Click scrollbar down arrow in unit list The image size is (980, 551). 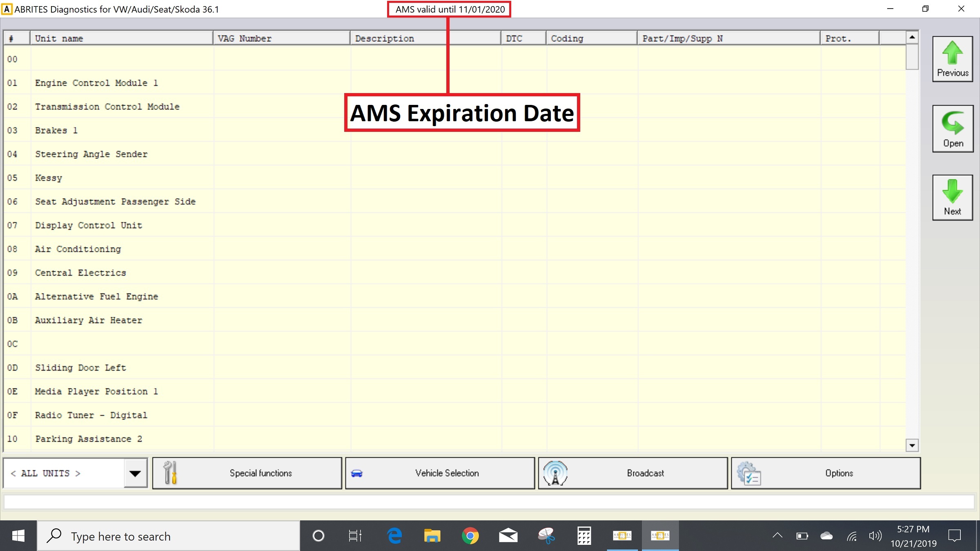click(912, 445)
